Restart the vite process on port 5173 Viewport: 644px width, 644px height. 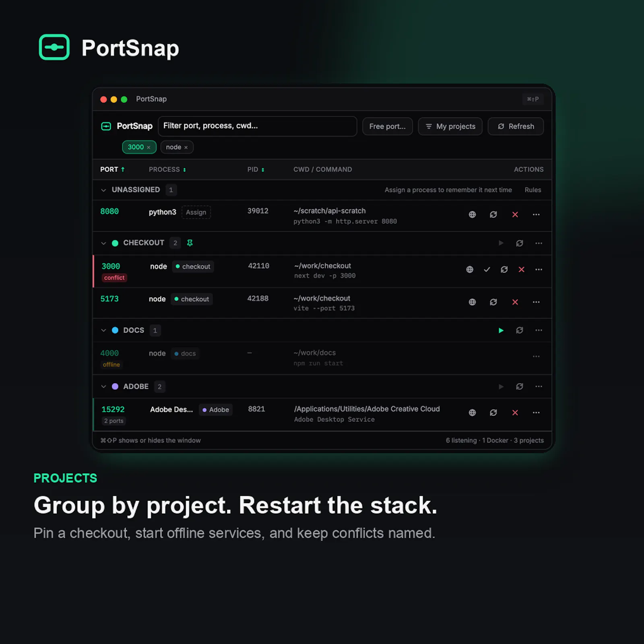(x=493, y=302)
